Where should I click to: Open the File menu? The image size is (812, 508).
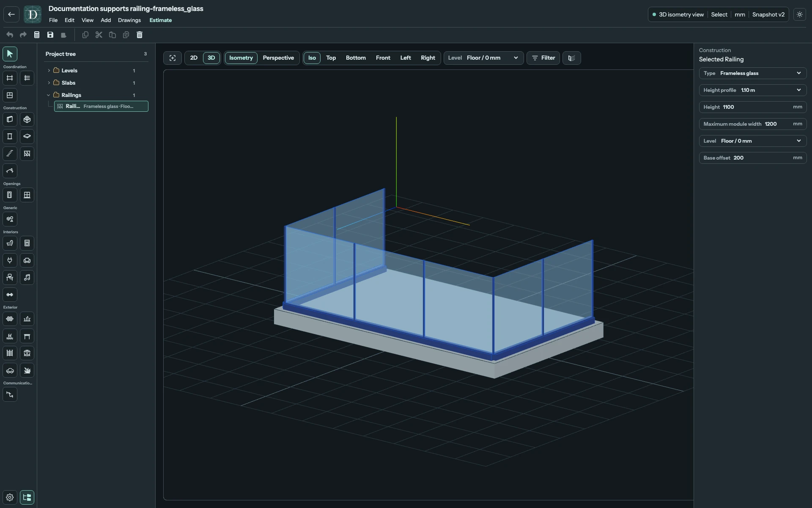point(53,20)
